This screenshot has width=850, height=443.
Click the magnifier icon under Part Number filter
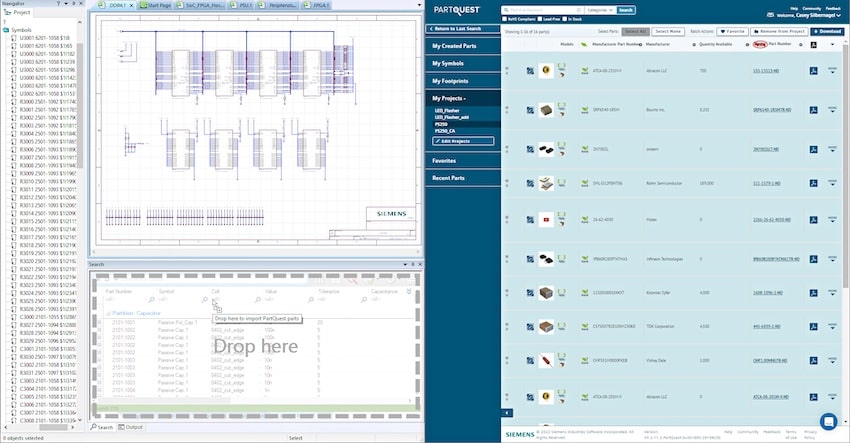(x=151, y=299)
